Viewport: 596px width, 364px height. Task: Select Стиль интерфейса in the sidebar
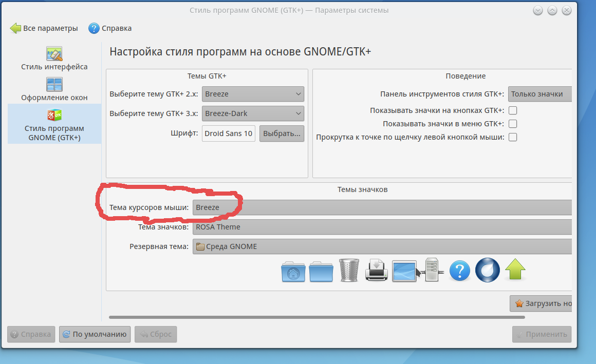coord(54,59)
